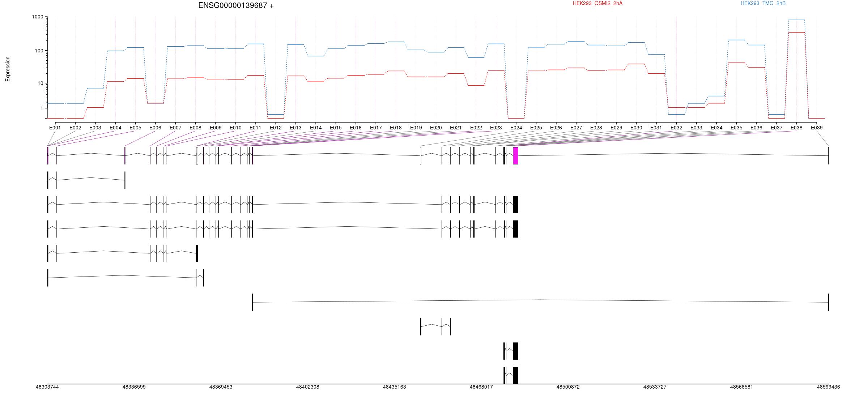The image size is (868, 394).
Task: Click exon label E012
Action: pyautogui.click(x=276, y=128)
